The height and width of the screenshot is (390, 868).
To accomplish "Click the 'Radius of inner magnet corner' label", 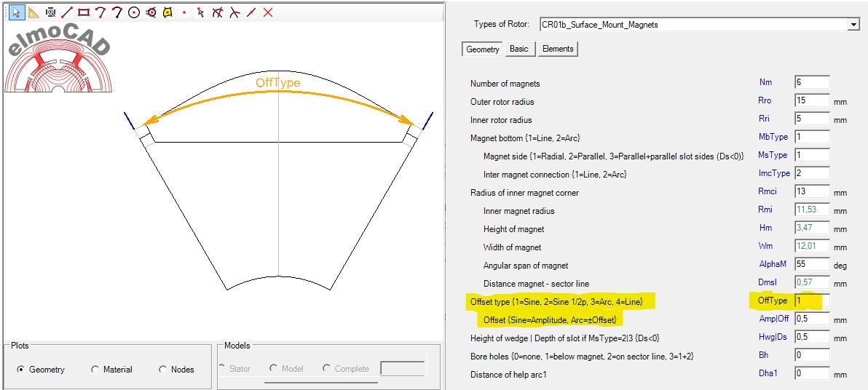I will [524, 193].
